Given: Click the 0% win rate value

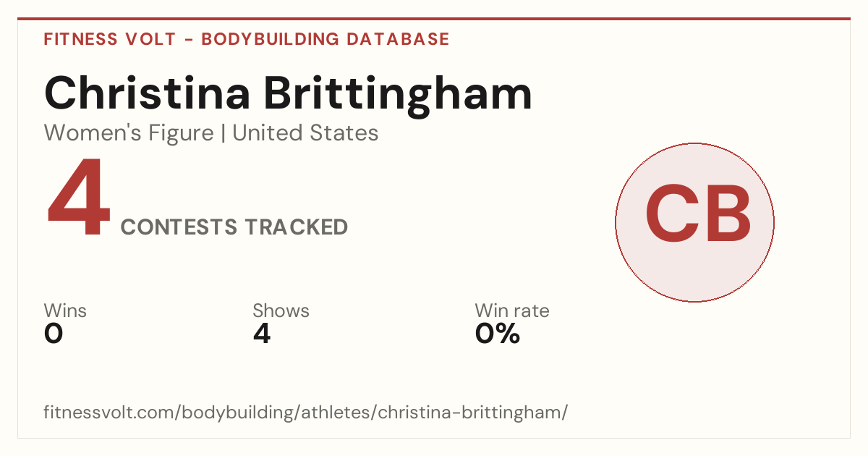Looking at the screenshot, I should pyautogui.click(x=498, y=334).
